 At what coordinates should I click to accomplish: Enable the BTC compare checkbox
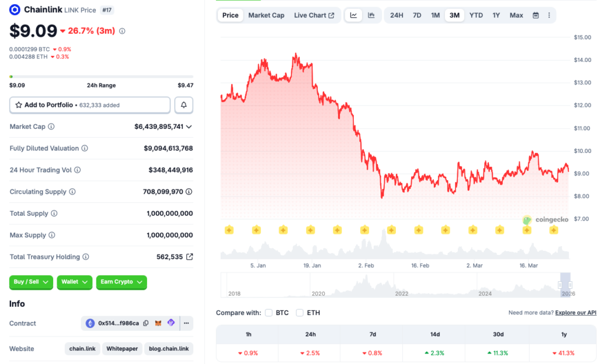[269, 313]
